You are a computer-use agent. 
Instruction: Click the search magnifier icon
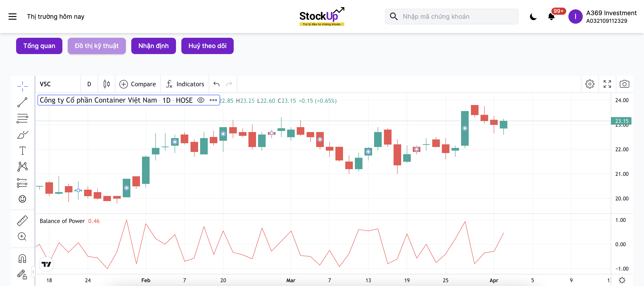394,17
